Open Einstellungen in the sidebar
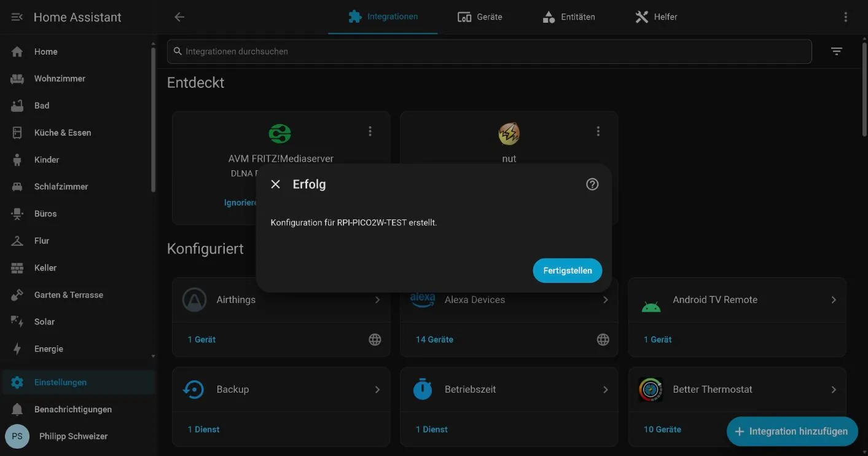Screen dimensions: 868x456 click(x=79, y=382)
